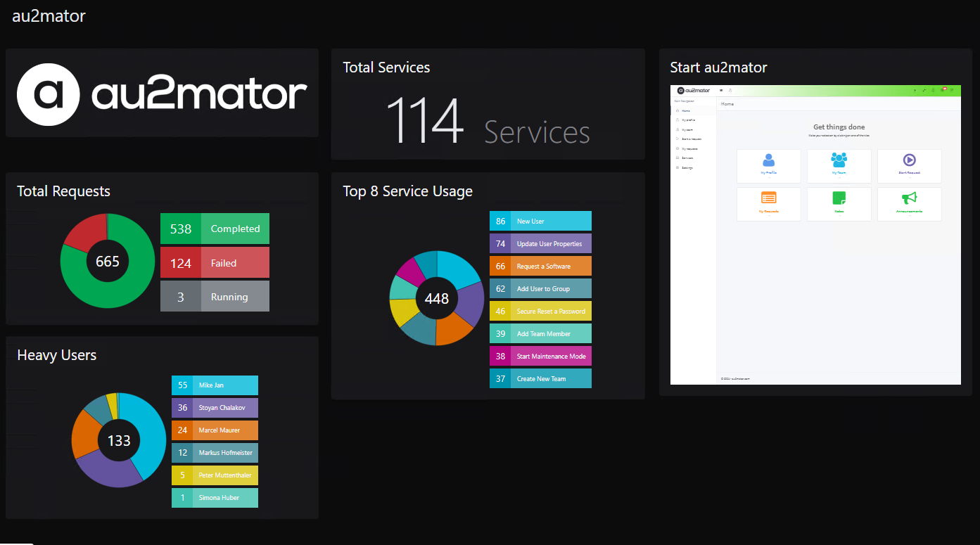Select Home in the preview sidebar
This screenshot has height=545, width=980.
[x=693, y=111]
